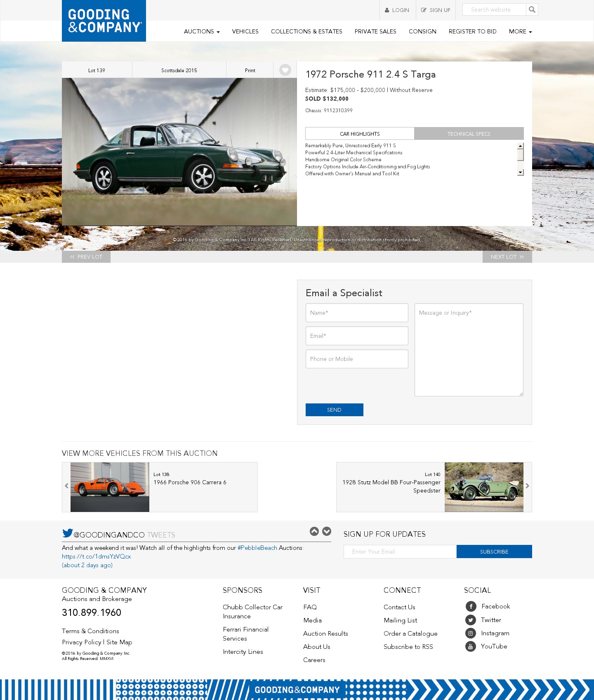Open the 1928 Stutz Model BB lot title

(391, 486)
